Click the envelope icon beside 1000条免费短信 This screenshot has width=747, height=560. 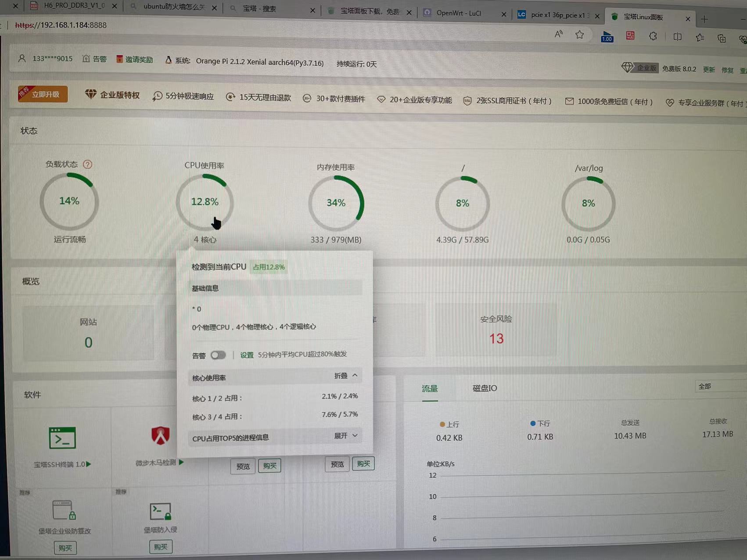coord(569,101)
